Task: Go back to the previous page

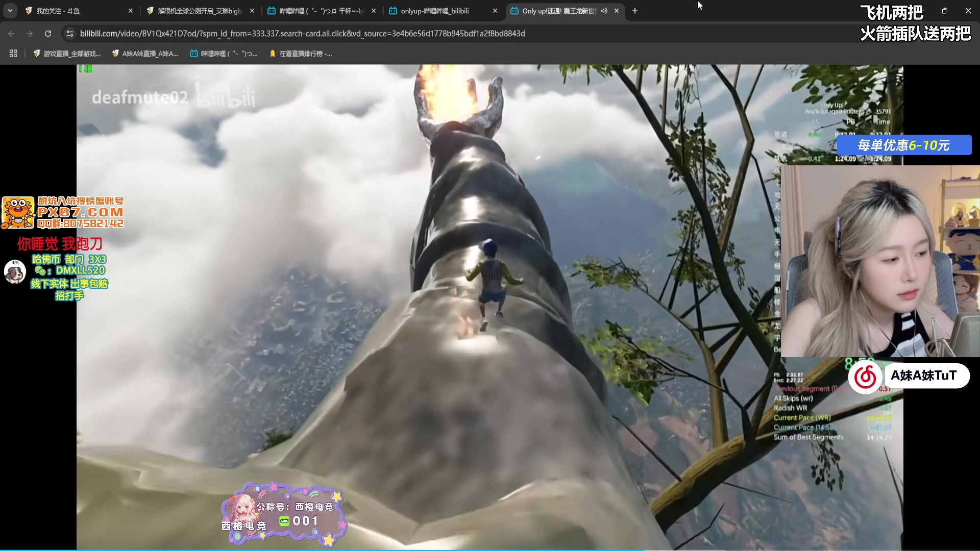Action: (11, 34)
